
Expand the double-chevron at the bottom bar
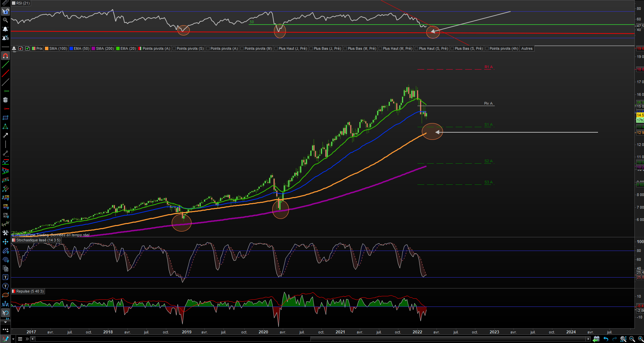27,339
